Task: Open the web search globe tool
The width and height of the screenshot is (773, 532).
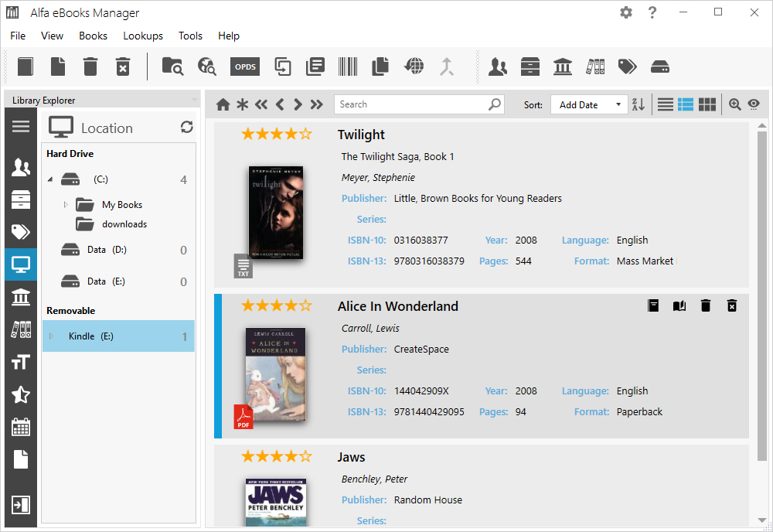Action: click(x=207, y=66)
